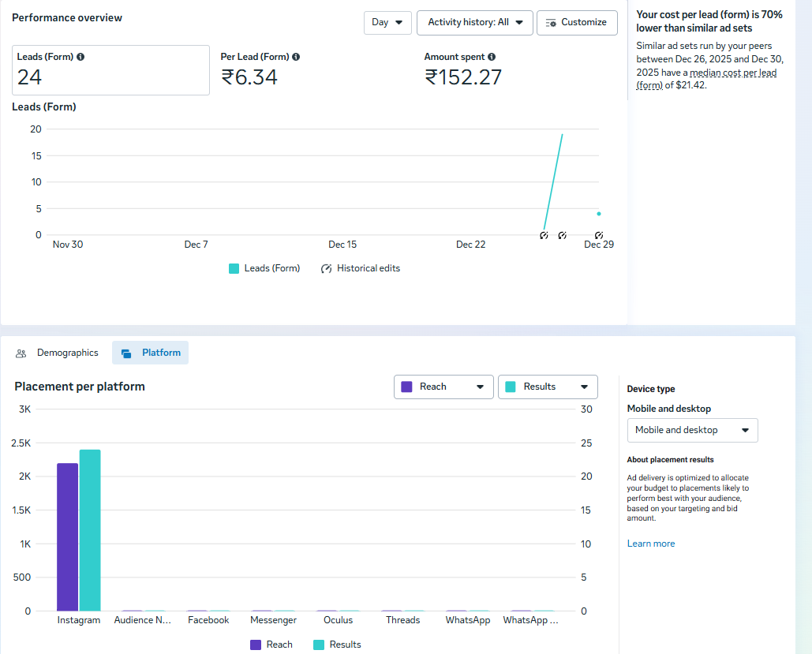Screen dimensions: 812x654
Task: Expand the Activity history: All dropdown
Action: (475, 23)
